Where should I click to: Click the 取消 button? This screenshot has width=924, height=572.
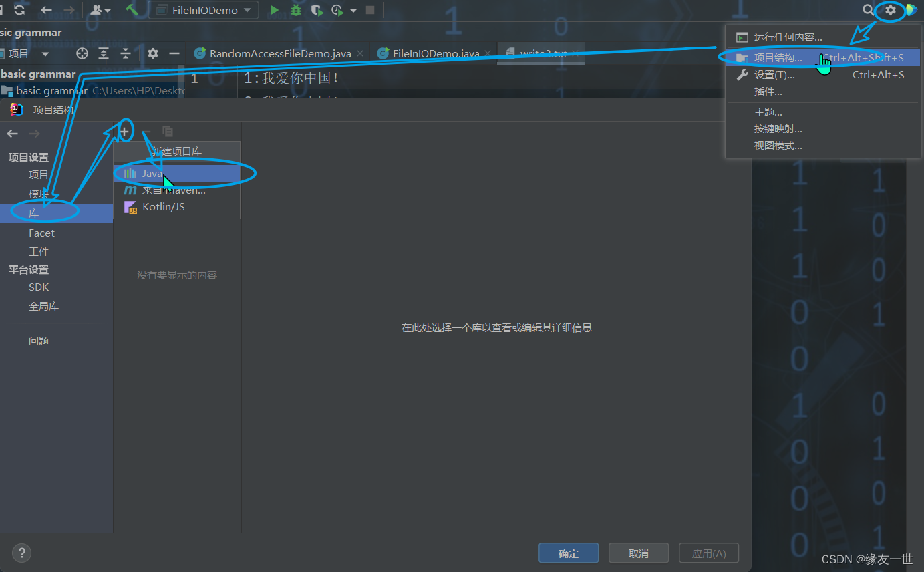point(639,553)
